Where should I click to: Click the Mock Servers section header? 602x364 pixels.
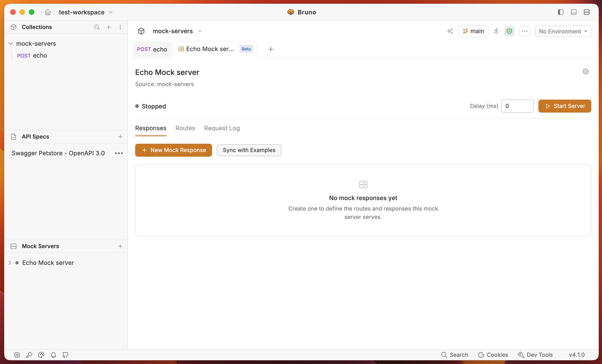[x=40, y=246]
